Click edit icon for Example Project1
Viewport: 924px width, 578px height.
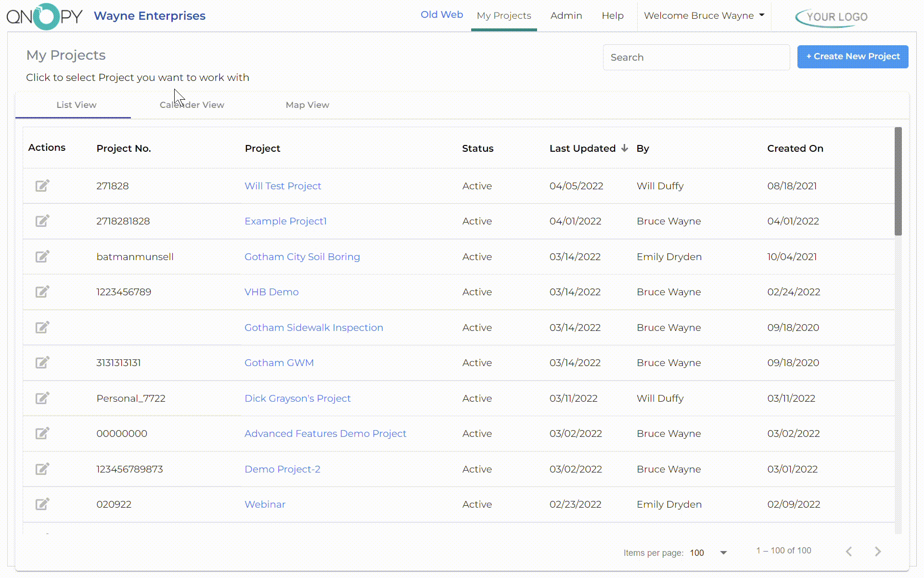pos(42,221)
